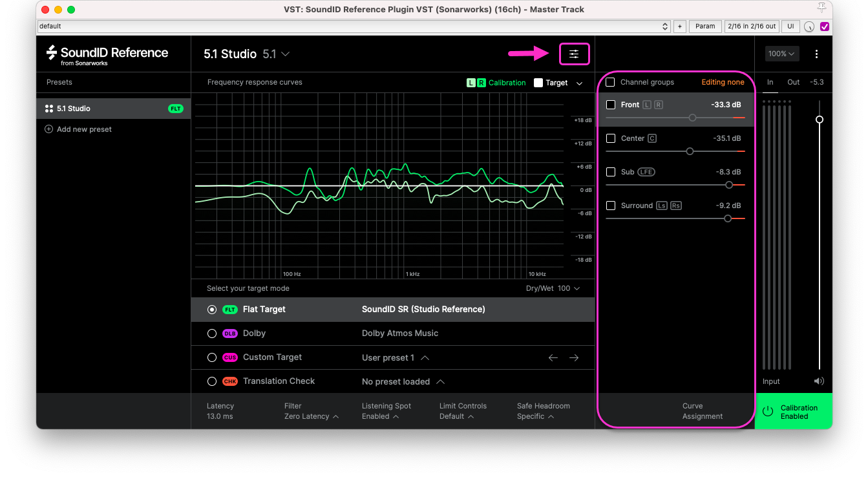Viewport: 868px width, 477px height.
Task: Open the default preset combo box
Action: coord(354,26)
